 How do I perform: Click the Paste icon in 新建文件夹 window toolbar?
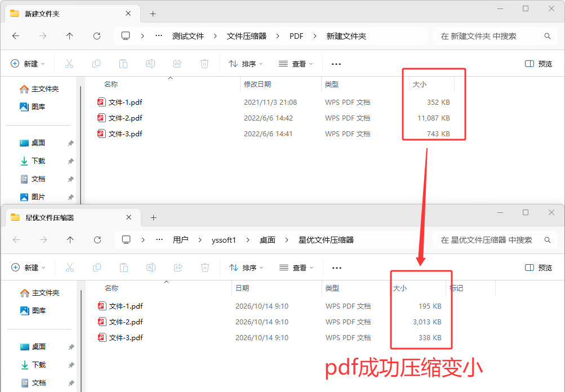coord(123,64)
